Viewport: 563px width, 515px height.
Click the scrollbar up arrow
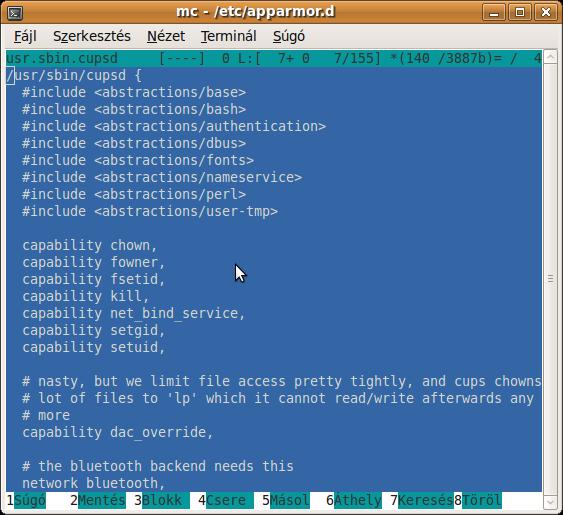click(x=550, y=57)
